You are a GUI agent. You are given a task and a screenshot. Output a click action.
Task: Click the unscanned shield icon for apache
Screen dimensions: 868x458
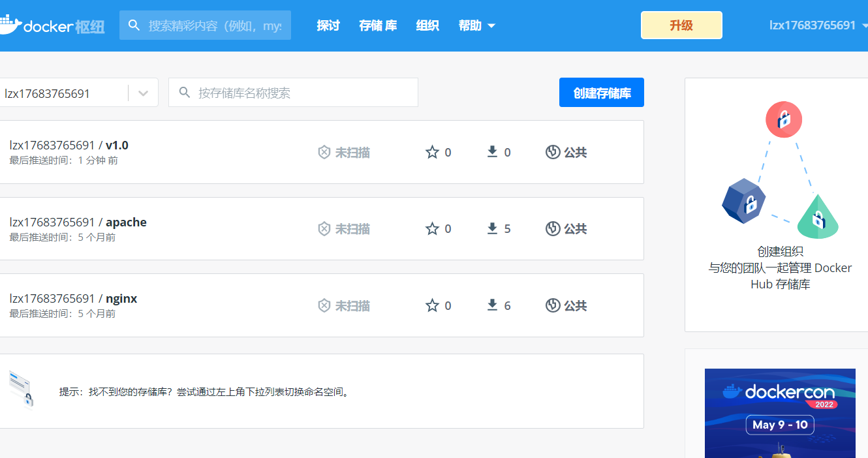tap(324, 228)
